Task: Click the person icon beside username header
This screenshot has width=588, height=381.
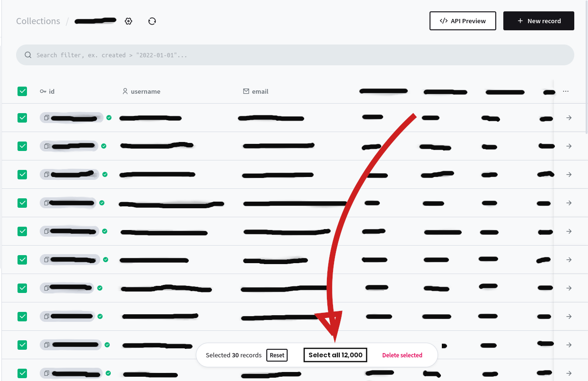Action: click(x=125, y=91)
